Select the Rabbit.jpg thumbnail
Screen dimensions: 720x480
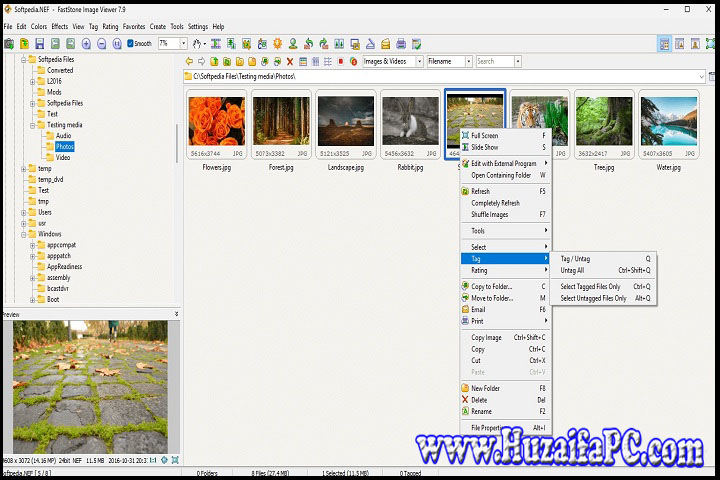[411, 124]
